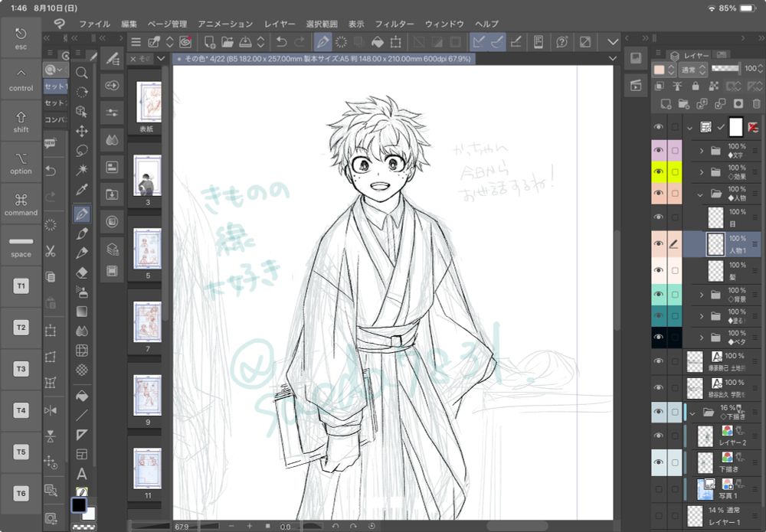Screen dimensions: 766x532
Task: Click Create layer mask icon
Action: tap(738, 103)
